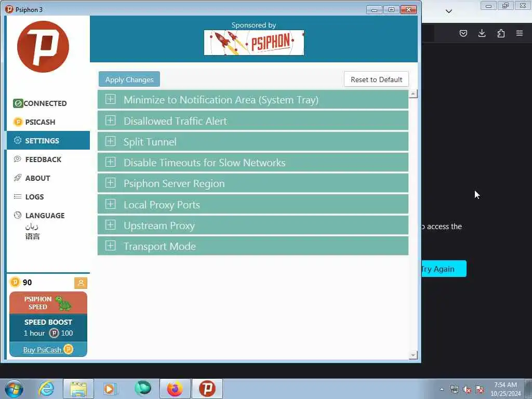This screenshot has width=532, height=399.
Task: Open Firefox downloads icon
Action: [482, 33]
